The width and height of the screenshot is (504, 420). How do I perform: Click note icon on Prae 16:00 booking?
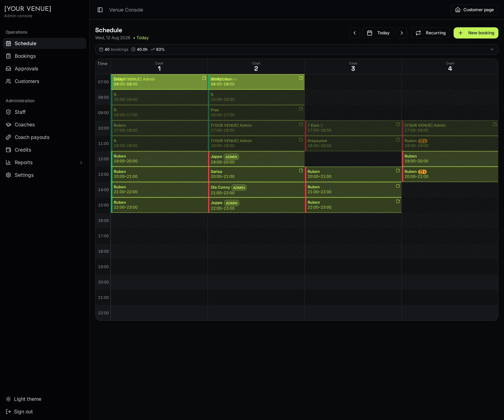pyautogui.click(x=301, y=109)
